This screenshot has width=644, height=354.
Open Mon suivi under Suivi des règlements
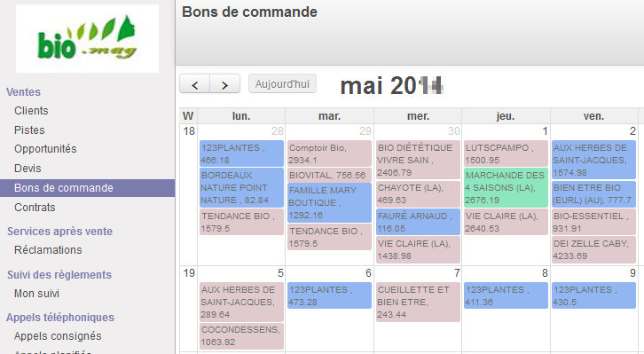point(36,294)
